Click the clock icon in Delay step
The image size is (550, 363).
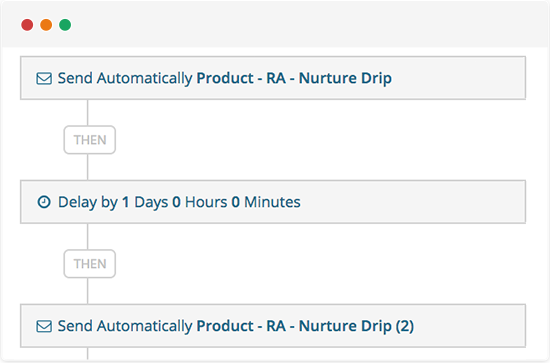44,202
